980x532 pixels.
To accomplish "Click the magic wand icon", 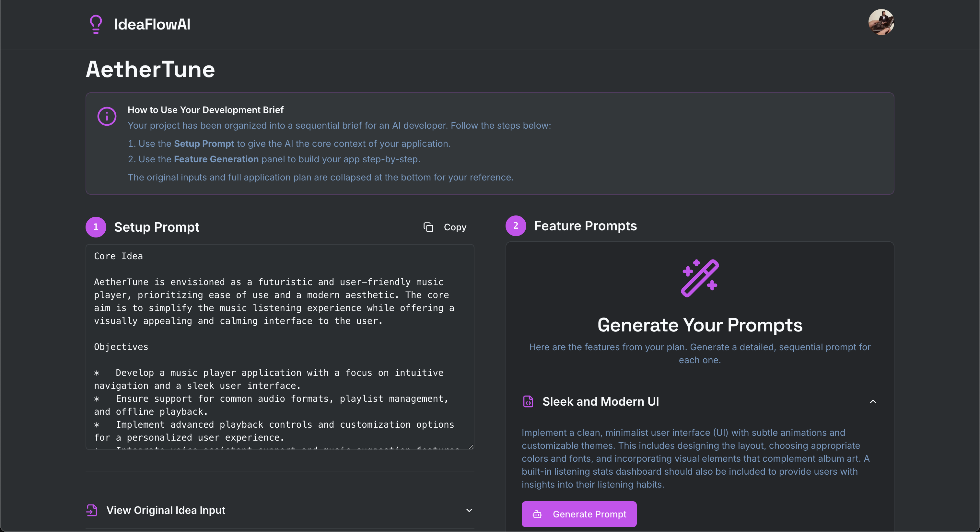I will click(x=700, y=278).
